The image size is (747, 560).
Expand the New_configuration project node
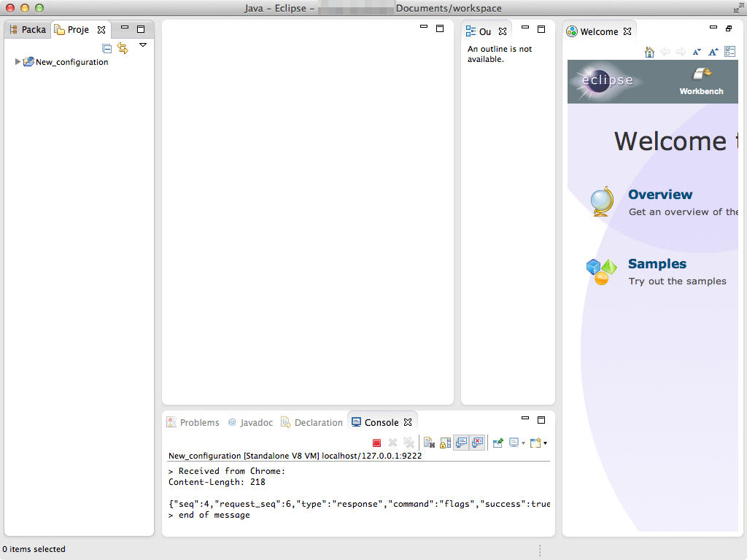click(18, 62)
